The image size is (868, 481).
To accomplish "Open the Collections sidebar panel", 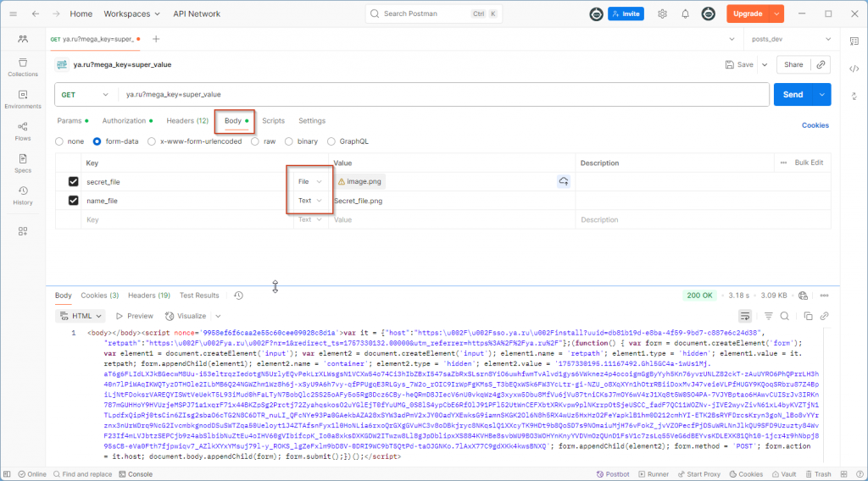I will [x=23, y=67].
